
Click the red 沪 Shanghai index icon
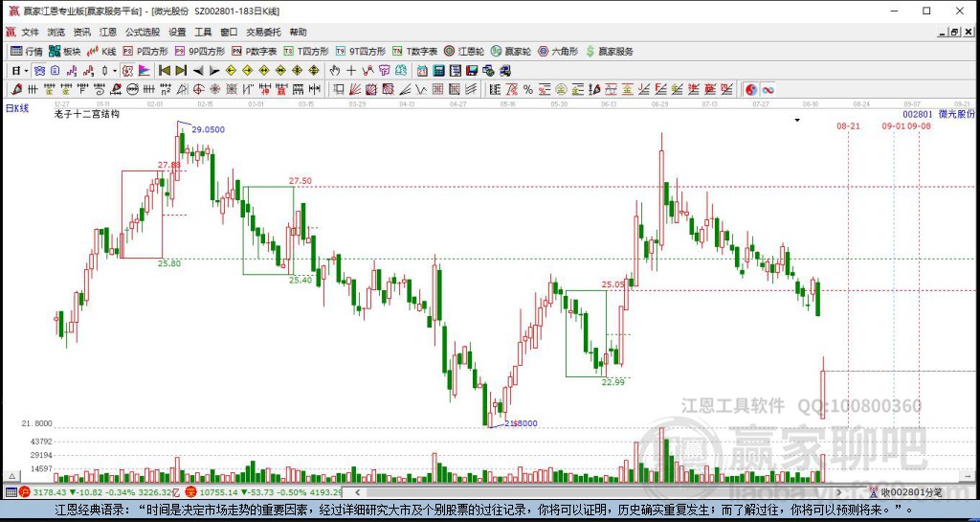point(24,492)
